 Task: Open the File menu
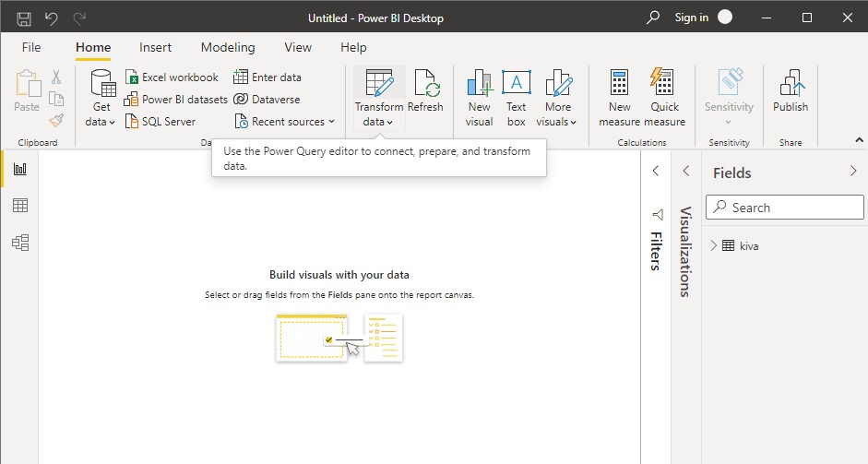pyautogui.click(x=31, y=48)
